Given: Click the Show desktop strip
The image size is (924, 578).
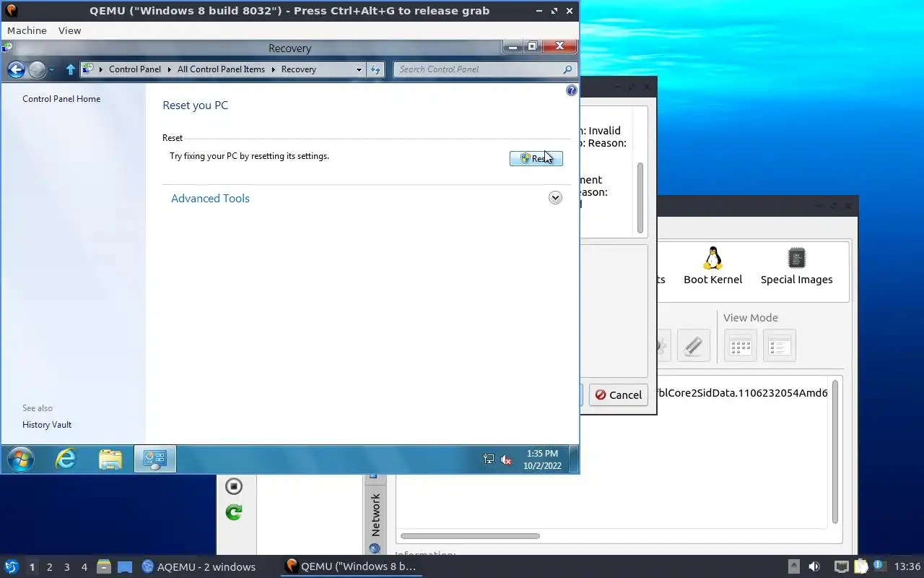Looking at the screenshot, I should 574,459.
